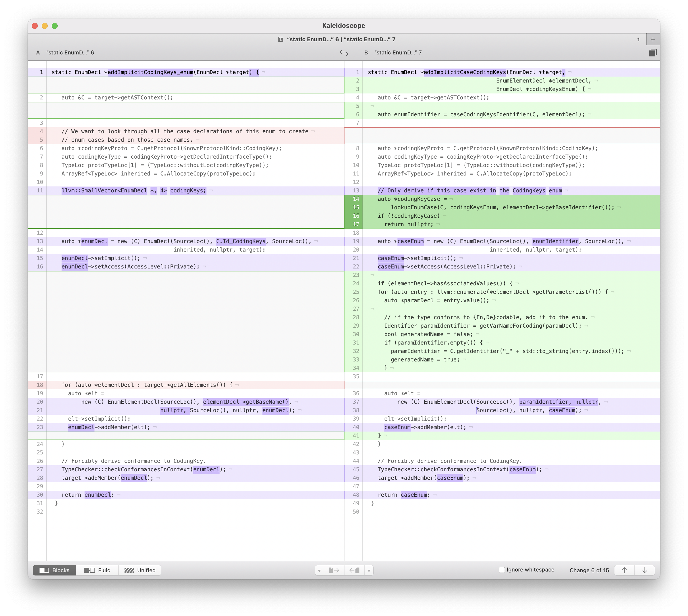The height and width of the screenshot is (616, 688).
Task: Copy change to the left document
Action: pos(354,570)
